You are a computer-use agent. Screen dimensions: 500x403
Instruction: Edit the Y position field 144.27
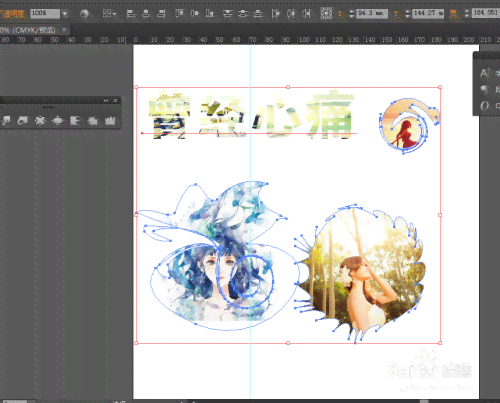point(428,14)
